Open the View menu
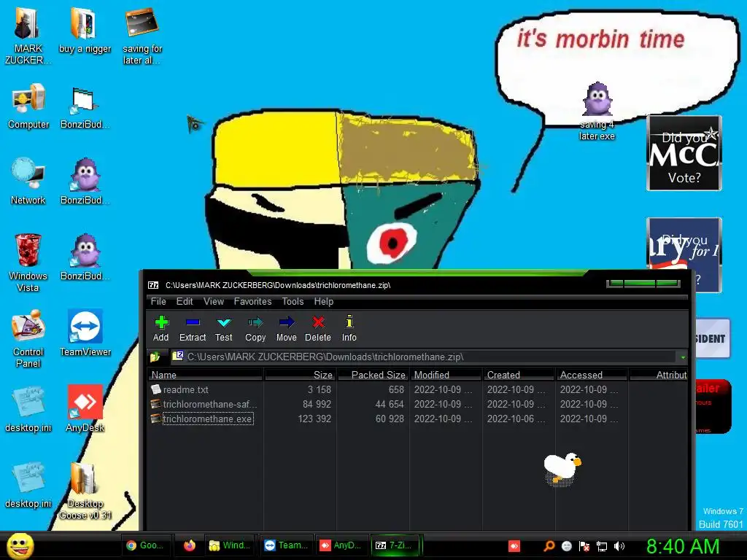 (214, 301)
